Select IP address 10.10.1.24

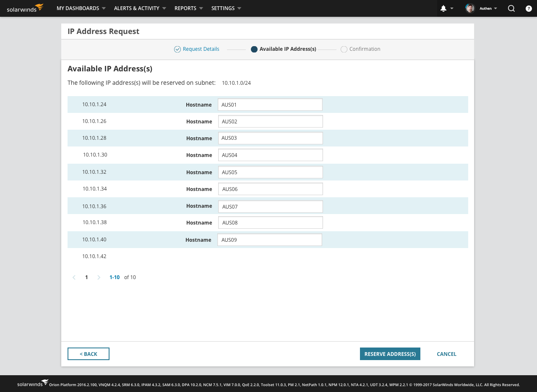pyautogui.click(x=94, y=105)
